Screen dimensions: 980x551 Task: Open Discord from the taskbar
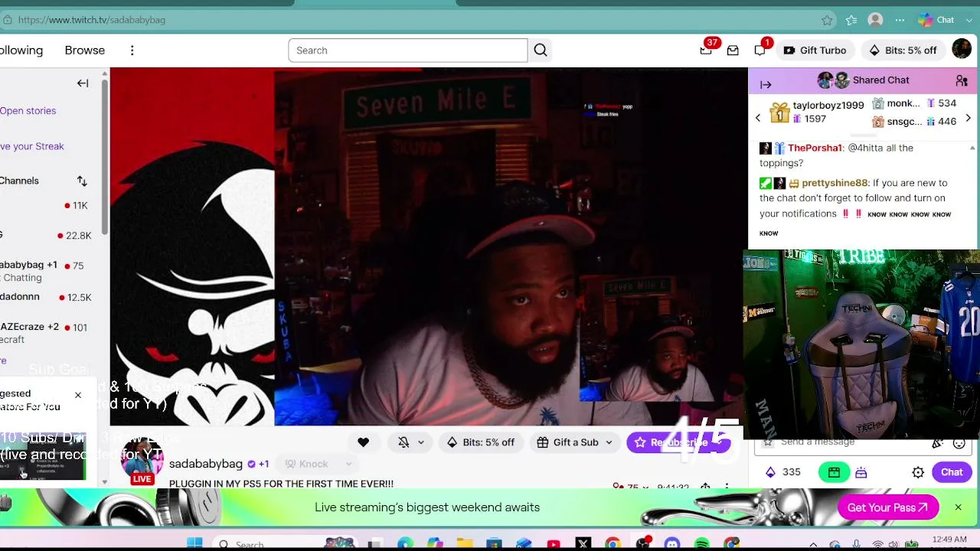pos(672,544)
